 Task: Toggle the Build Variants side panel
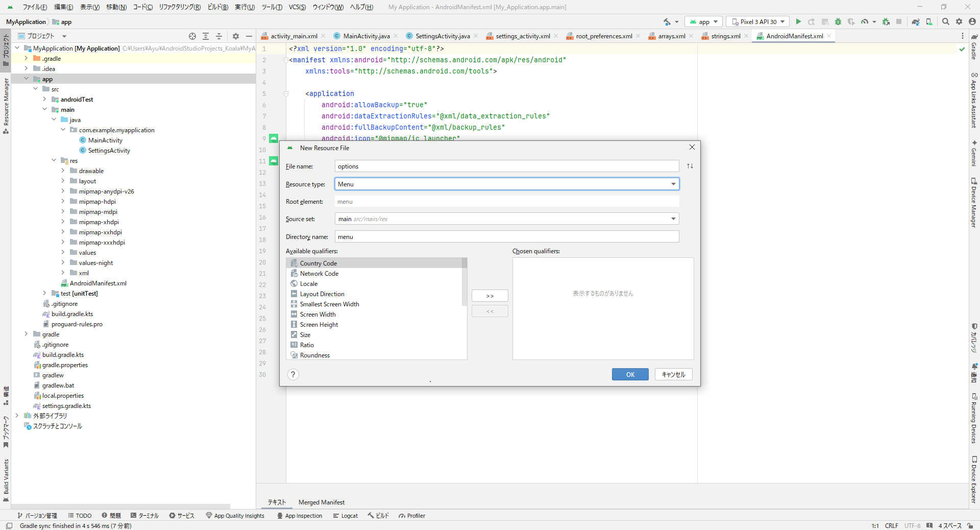(6, 480)
